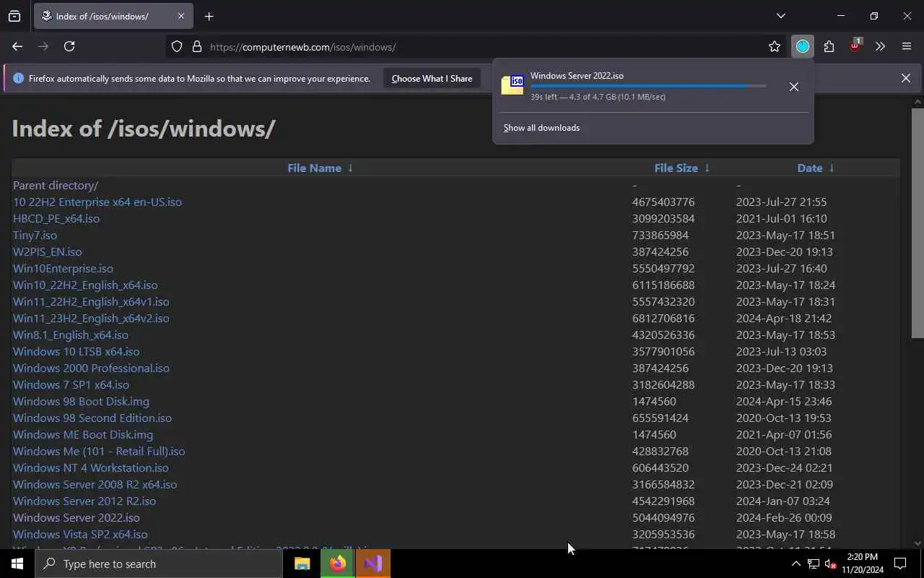Select Windows ME Boot Disk.img link
Viewport: 924px width, 578px height.
(83, 435)
